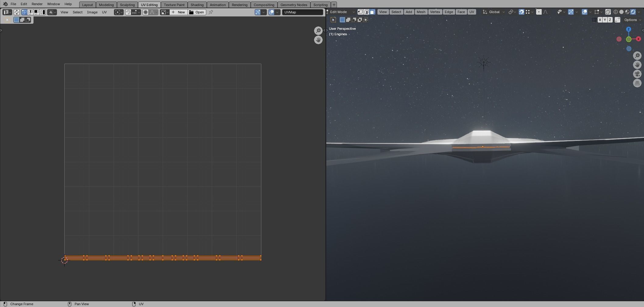Select edge select mode in 3D viewport
The height and width of the screenshot is (307, 644).
tap(366, 12)
